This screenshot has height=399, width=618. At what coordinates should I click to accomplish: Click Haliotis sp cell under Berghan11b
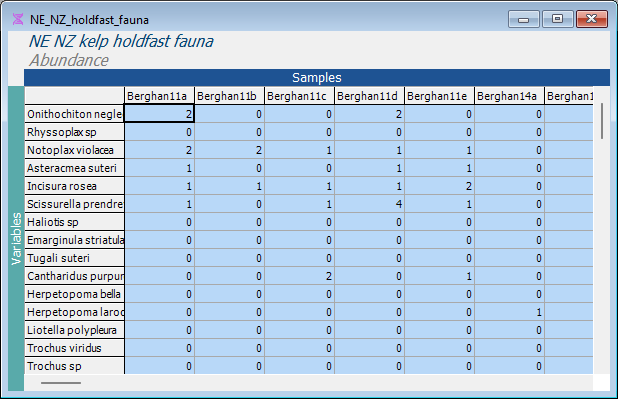pos(229,222)
